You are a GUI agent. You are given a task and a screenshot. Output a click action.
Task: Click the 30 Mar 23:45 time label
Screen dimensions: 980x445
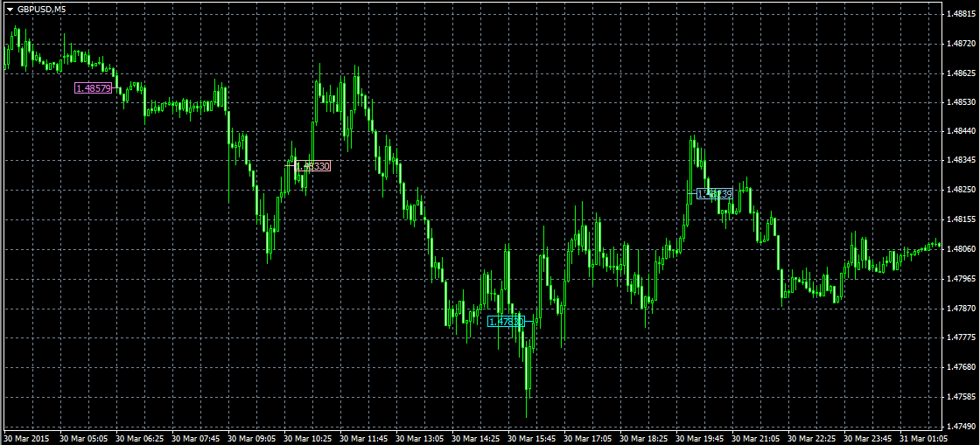pyautogui.click(x=867, y=438)
